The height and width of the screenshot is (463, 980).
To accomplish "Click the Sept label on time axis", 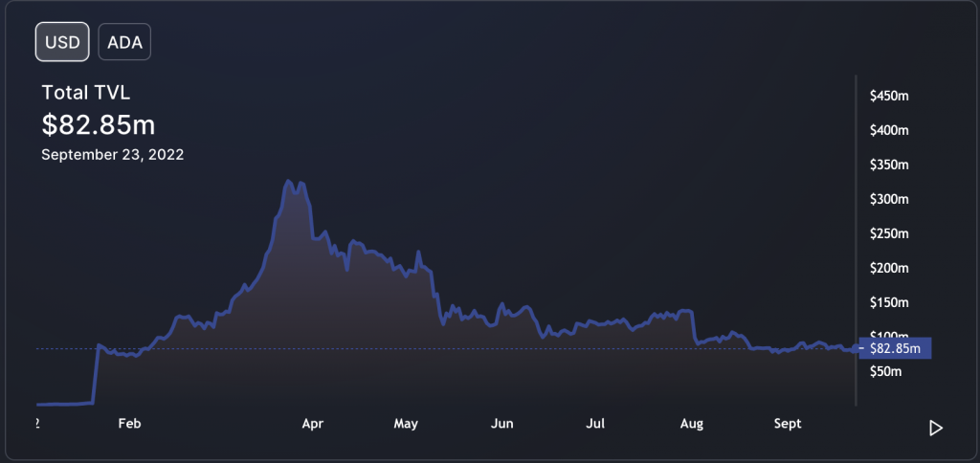I will [788, 424].
